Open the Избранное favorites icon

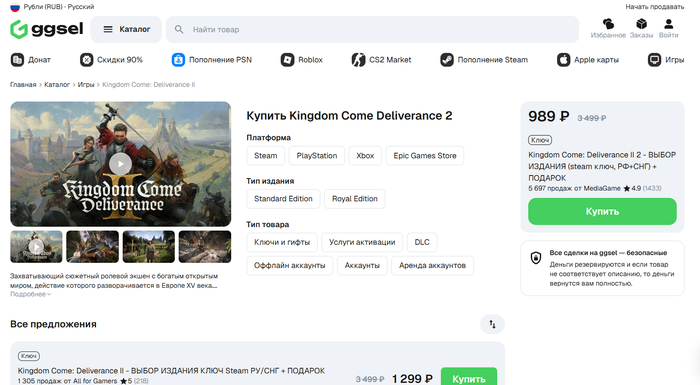pyautogui.click(x=608, y=24)
